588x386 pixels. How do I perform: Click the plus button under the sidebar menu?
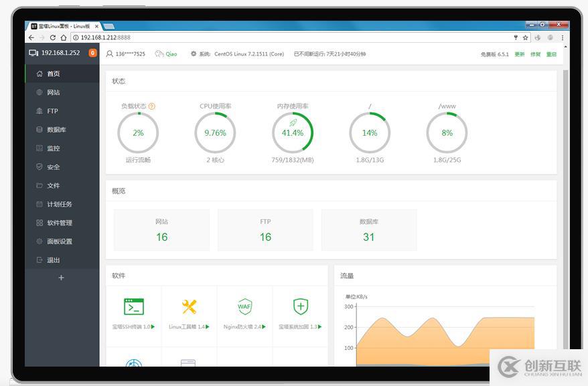click(61, 278)
